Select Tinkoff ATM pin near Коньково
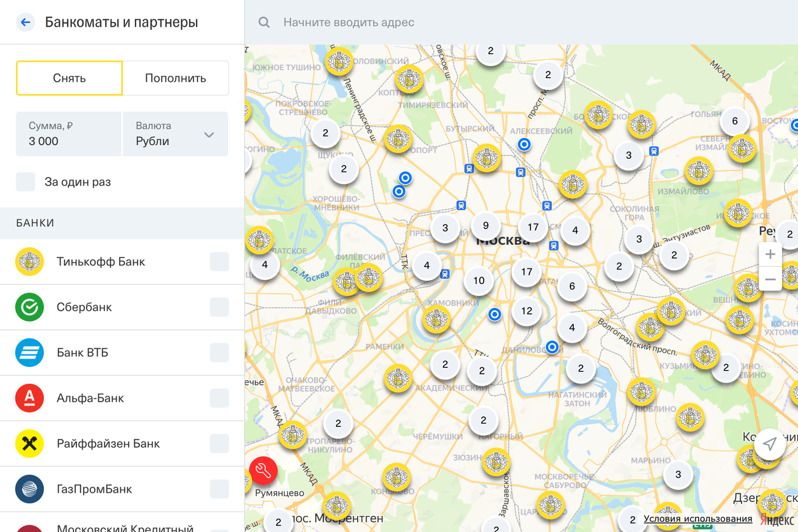 click(396, 477)
